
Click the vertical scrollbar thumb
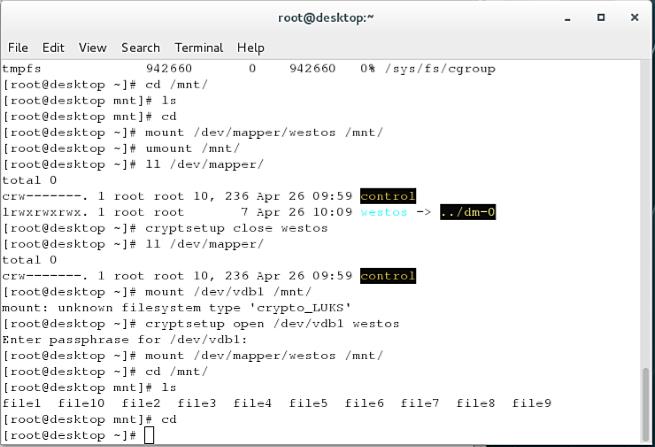[x=645, y=402]
